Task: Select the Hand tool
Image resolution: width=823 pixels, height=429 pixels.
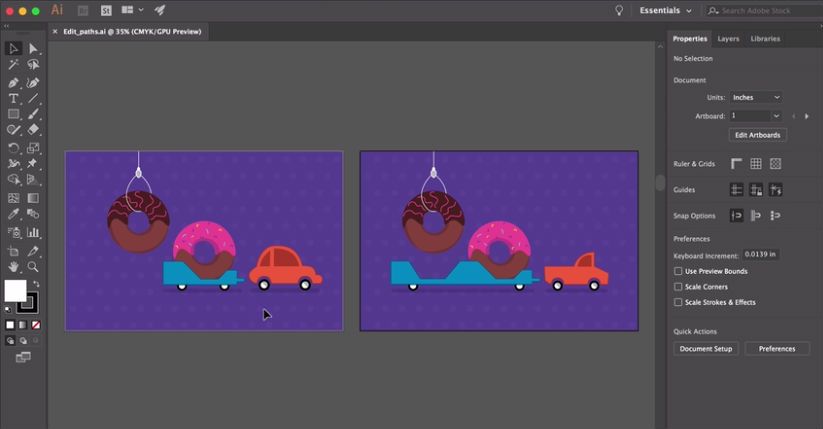Action: [x=14, y=267]
